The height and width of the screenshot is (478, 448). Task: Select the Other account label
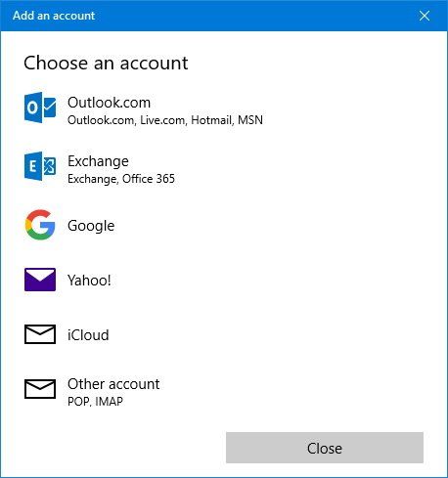113,384
